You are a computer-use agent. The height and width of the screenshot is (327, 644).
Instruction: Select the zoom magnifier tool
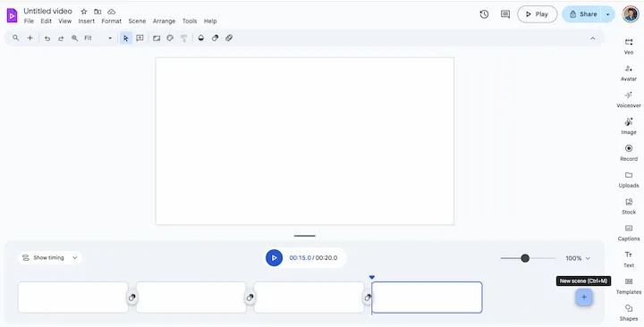click(75, 38)
